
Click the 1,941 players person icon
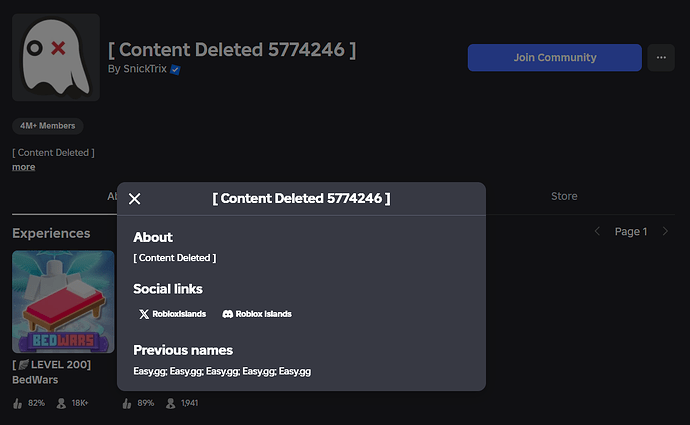pos(170,403)
